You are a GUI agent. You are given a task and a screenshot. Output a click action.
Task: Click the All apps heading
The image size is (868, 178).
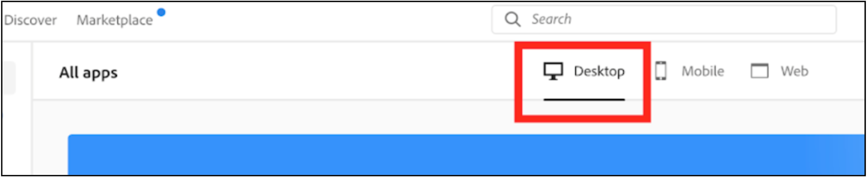(x=89, y=73)
